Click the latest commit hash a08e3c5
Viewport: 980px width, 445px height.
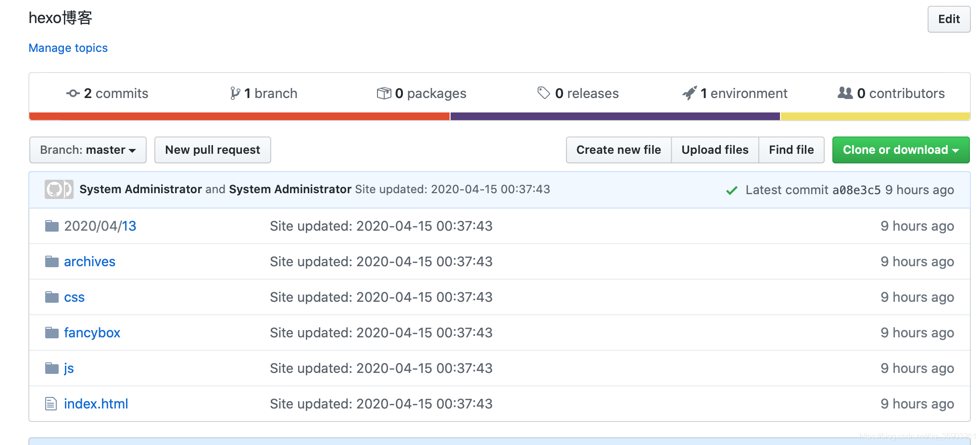[856, 190]
